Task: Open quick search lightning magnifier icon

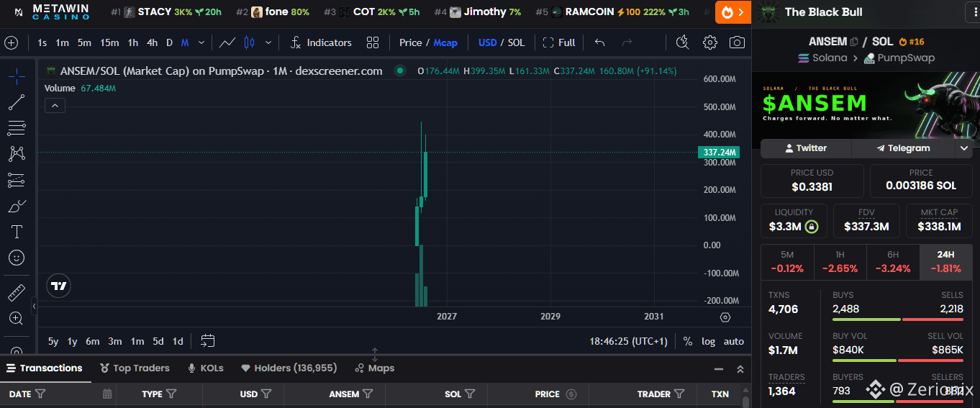Action: point(683,42)
